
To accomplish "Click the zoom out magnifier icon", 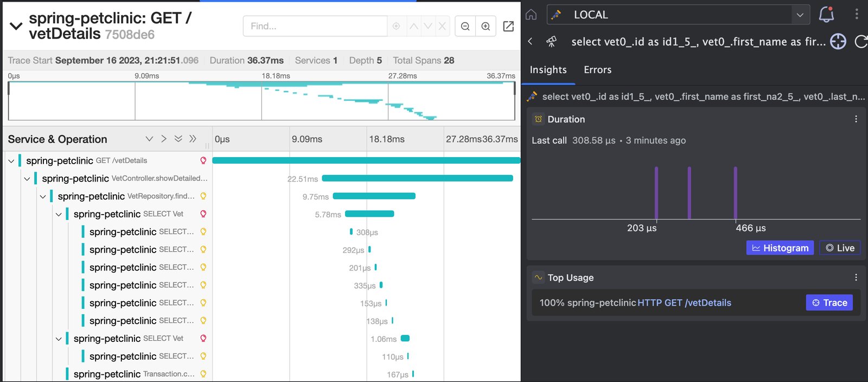I will pos(465,26).
